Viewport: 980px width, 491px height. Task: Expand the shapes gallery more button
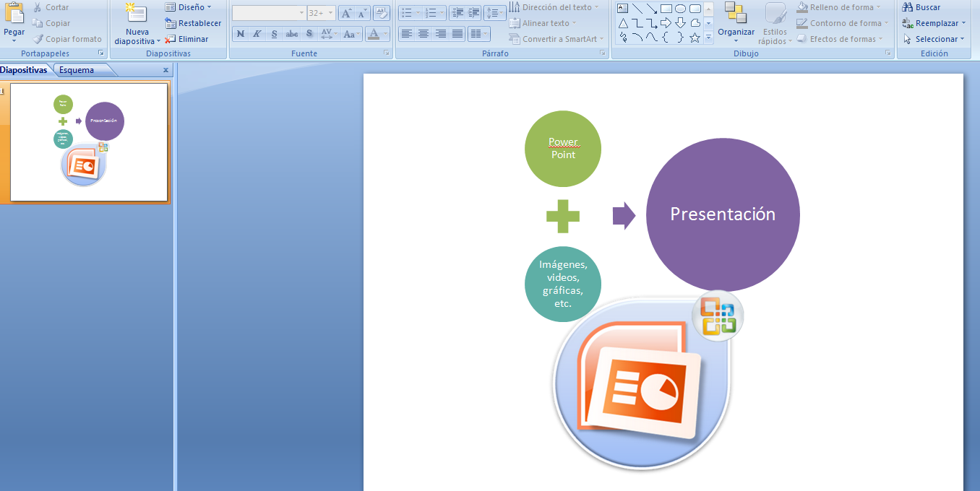(708, 38)
